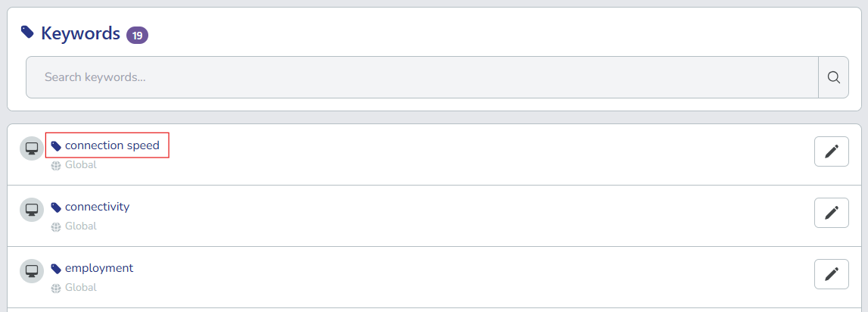The image size is (868, 312).
Task: Click the monitor icon beside employment
Action: click(x=32, y=271)
